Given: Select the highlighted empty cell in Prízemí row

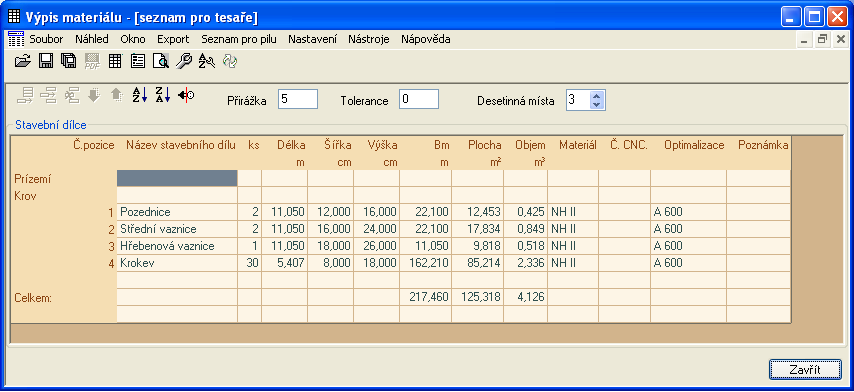Looking at the screenshot, I should tap(177, 178).
